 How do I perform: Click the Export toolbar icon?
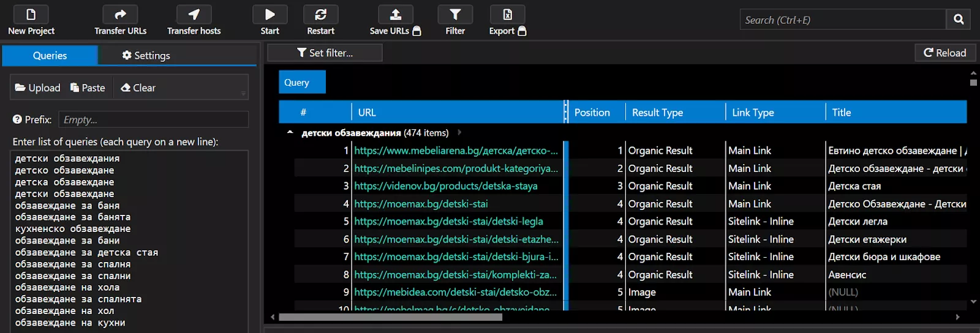(x=507, y=14)
